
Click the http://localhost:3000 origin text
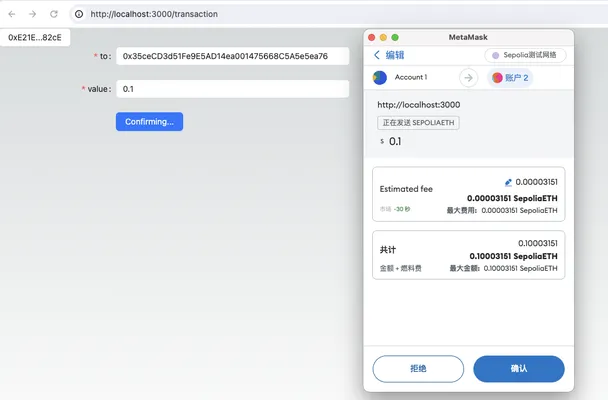tap(419, 105)
